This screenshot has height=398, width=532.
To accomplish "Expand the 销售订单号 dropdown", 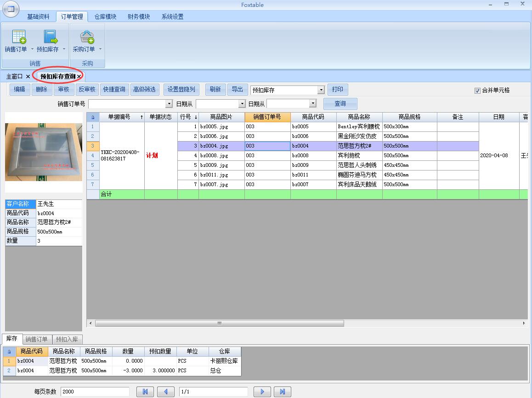I will 169,104.
